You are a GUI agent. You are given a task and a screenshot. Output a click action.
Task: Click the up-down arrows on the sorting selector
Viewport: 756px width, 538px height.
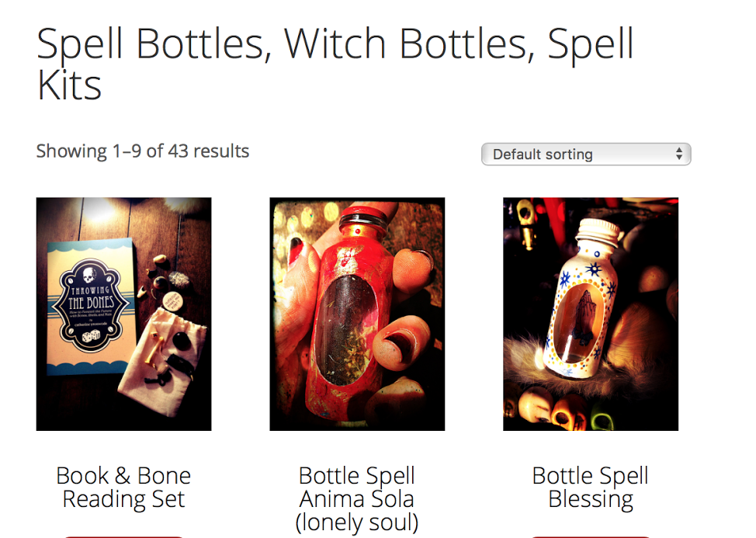679,154
